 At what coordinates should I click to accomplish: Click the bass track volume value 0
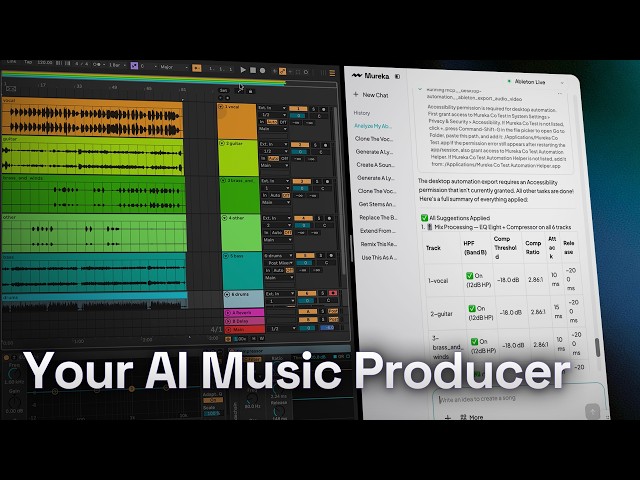click(x=306, y=263)
